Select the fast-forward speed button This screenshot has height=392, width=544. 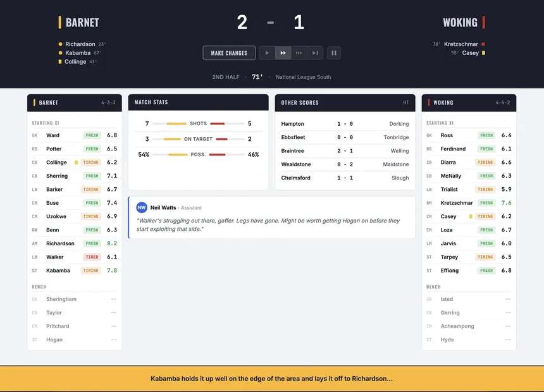pos(283,53)
